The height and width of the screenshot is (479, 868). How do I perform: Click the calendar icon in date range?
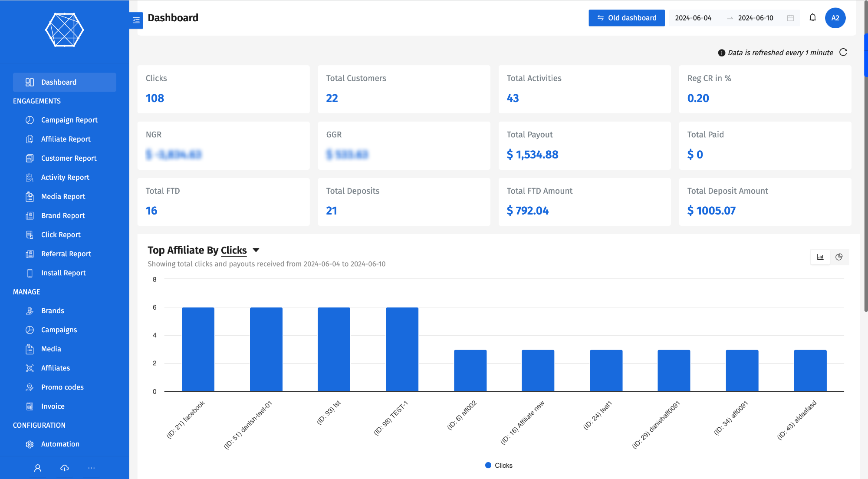(790, 18)
